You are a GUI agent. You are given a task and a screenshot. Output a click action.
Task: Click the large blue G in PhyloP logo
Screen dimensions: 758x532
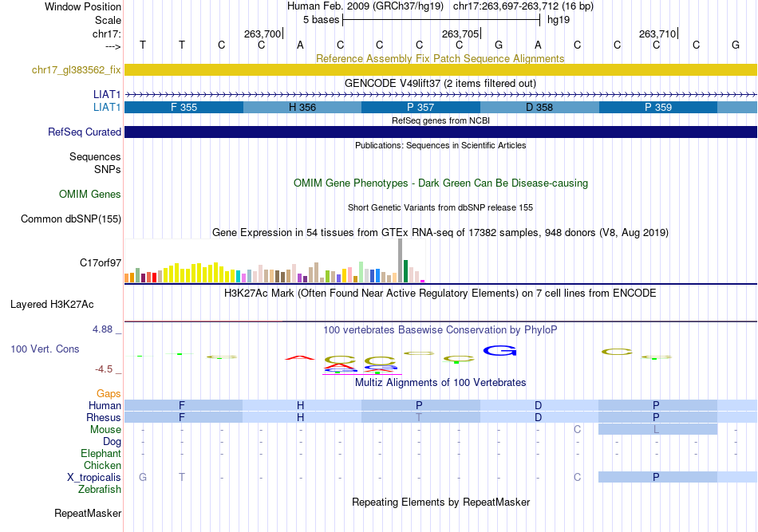[499, 351]
